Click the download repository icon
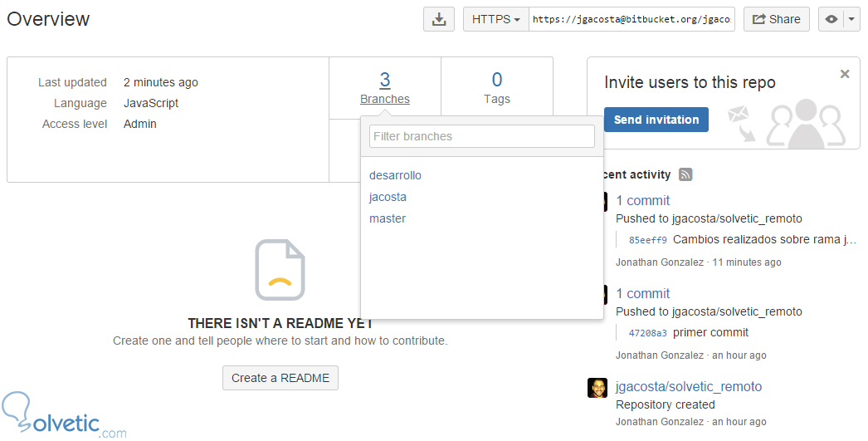The height and width of the screenshot is (441, 868). pos(439,19)
